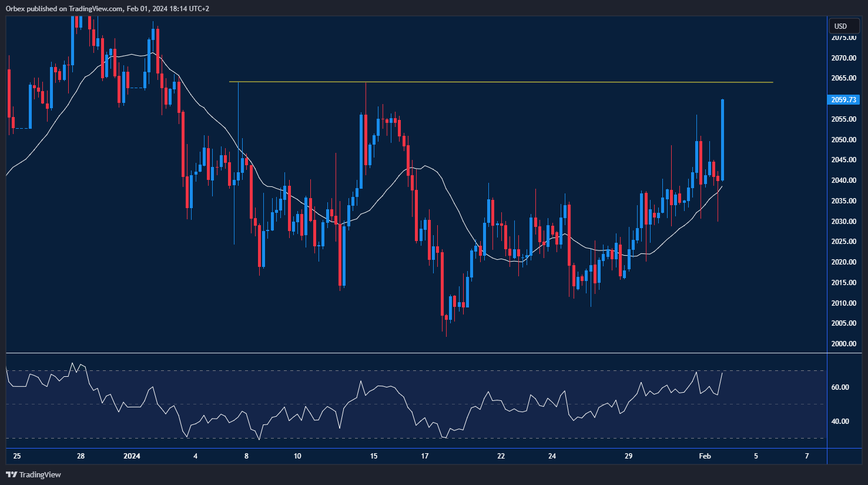The width and height of the screenshot is (868, 485).
Task: Click the 2070.00 price axis label
Action: (x=843, y=58)
